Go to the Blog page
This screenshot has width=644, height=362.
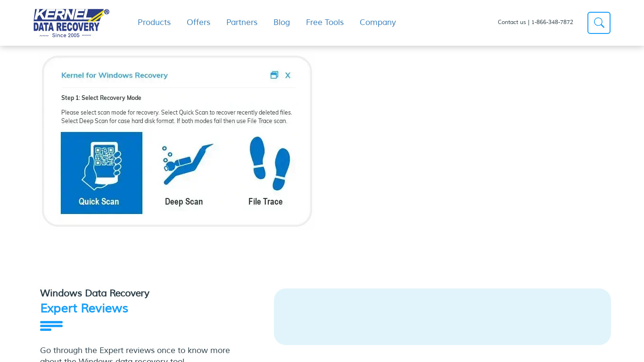(x=281, y=22)
